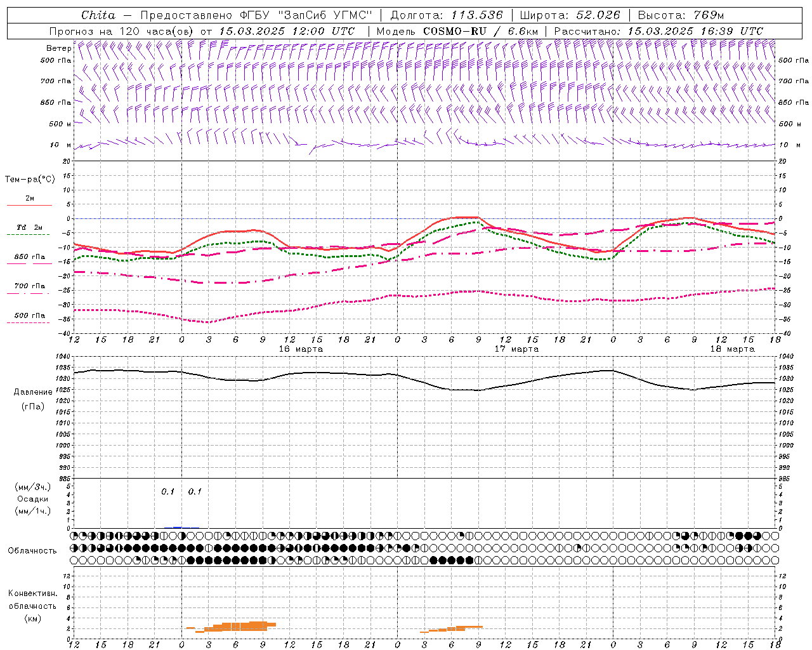The image size is (812, 650).
Task: Click the Широта: 52.026 header field
Action: pos(569,15)
